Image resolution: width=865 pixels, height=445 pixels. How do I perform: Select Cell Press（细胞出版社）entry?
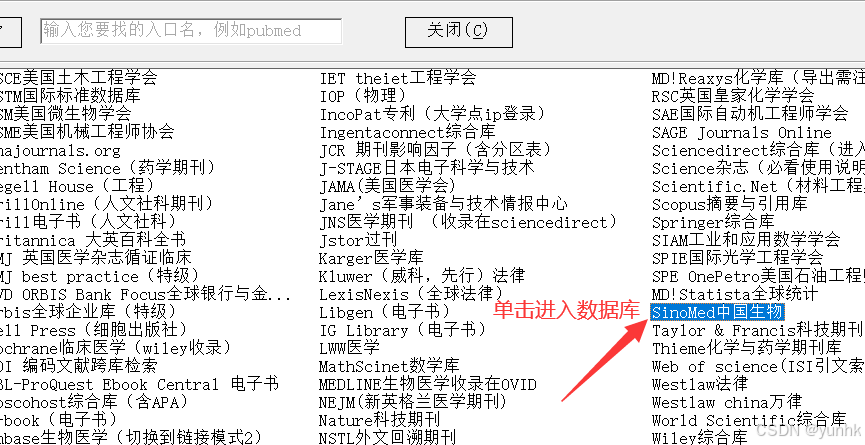coord(94,330)
